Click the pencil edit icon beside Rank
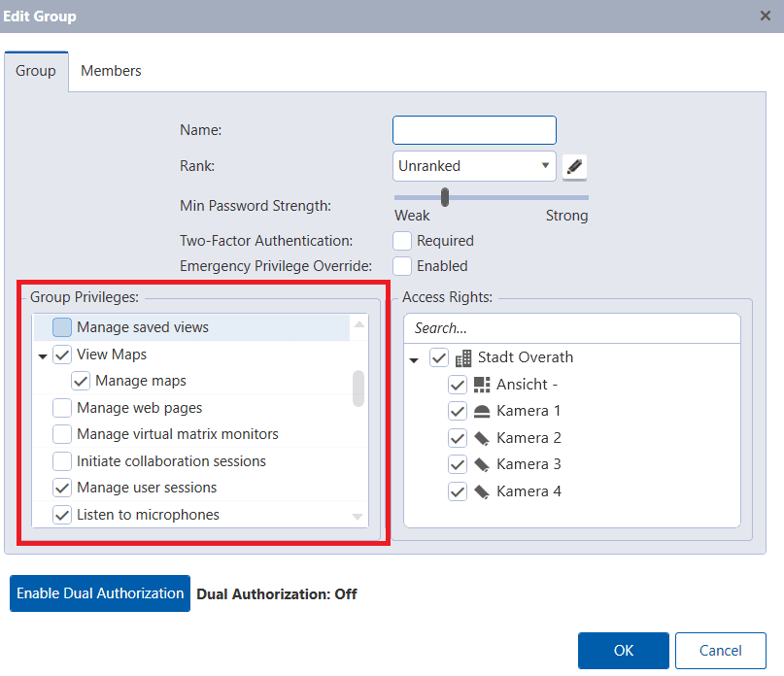Viewport: 784px width, 676px height. (x=575, y=166)
